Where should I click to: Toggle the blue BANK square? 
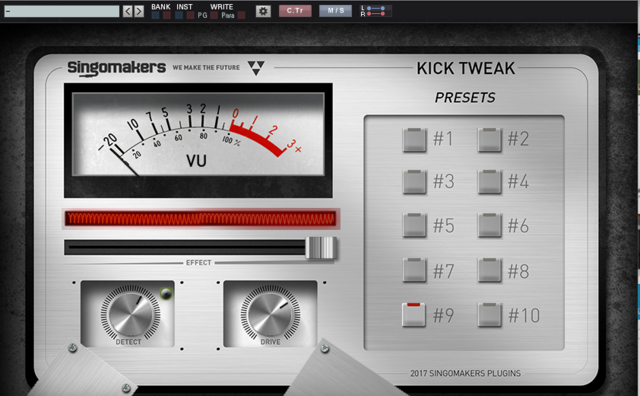point(155,16)
